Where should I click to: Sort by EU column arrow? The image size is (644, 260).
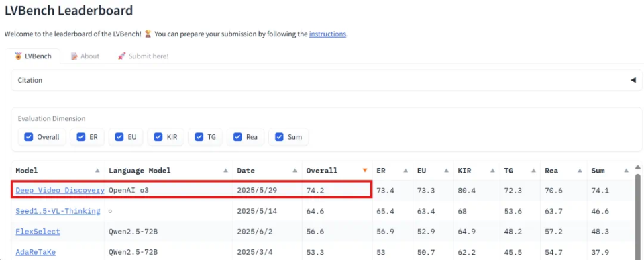tap(446, 171)
